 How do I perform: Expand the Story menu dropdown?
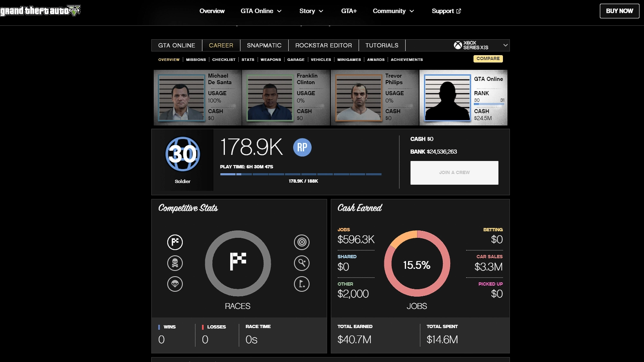[311, 11]
